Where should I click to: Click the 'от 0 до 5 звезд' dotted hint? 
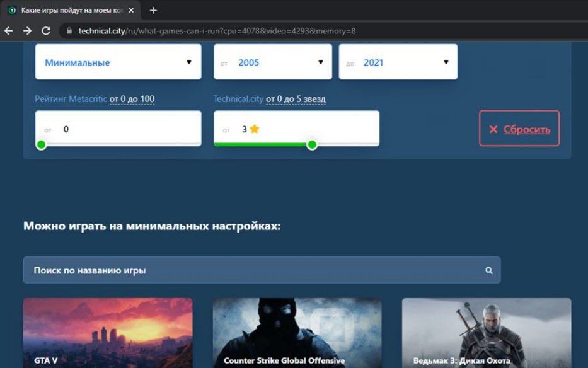point(296,99)
